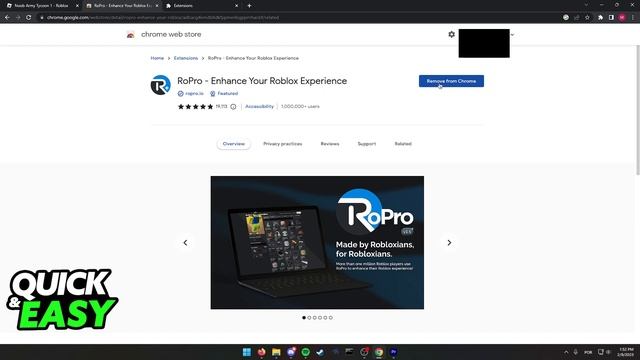Click the five-star rating display
The width and height of the screenshot is (640, 360).
pyautogui.click(x=196, y=107)
